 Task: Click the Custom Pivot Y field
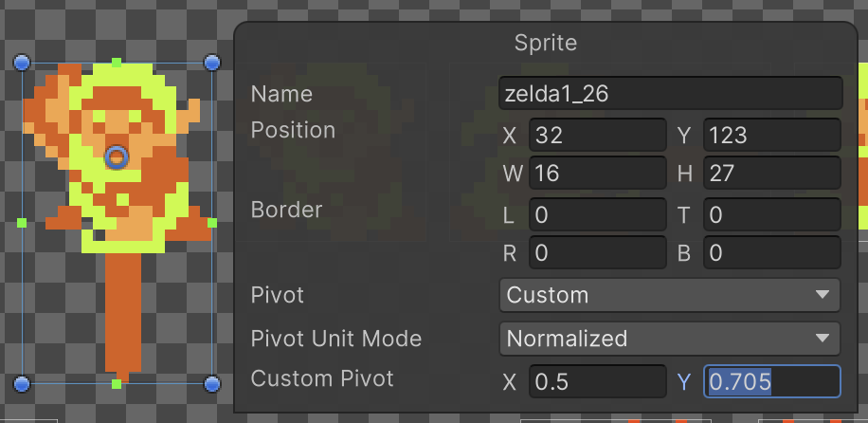pyautogui.click(x=771, y=381)
